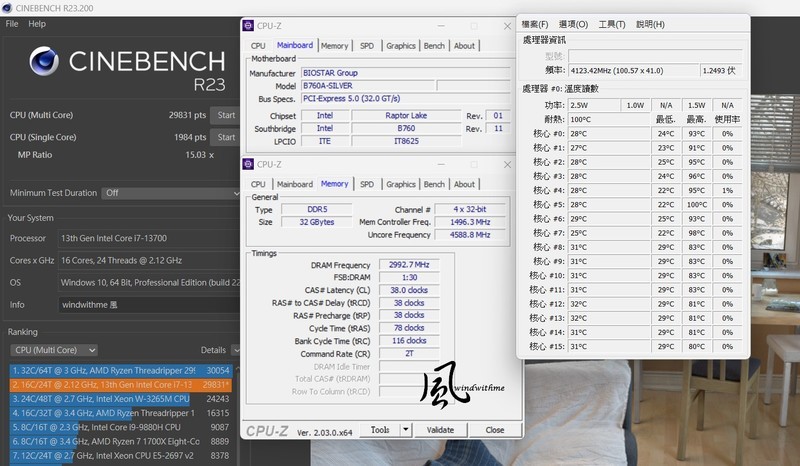Click the 2.5W power reading
The height and width of the screenshot is (466, 800).
pyautogui.click(x=594, y=105)
